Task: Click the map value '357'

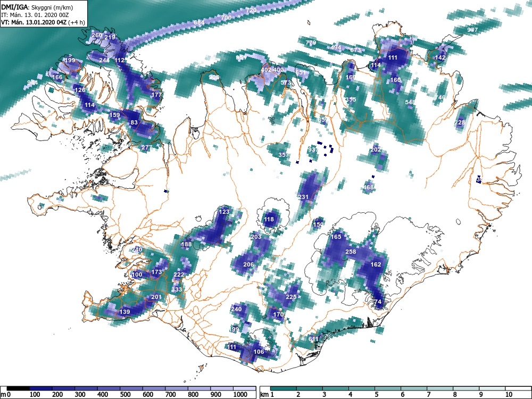Action: point(284,155)
